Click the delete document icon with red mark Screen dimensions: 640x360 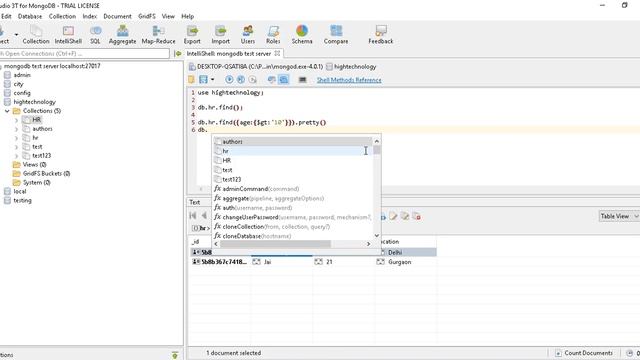416,216
